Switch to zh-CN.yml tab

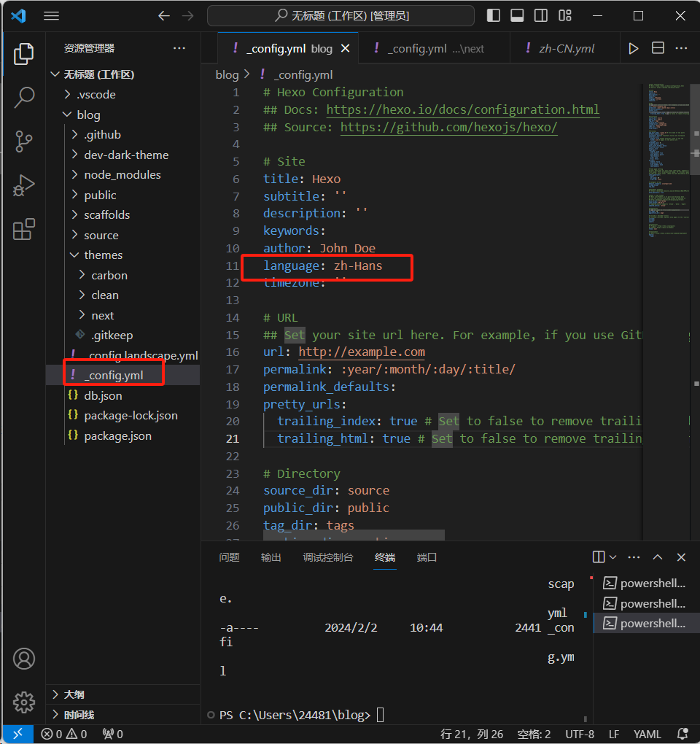564,48
